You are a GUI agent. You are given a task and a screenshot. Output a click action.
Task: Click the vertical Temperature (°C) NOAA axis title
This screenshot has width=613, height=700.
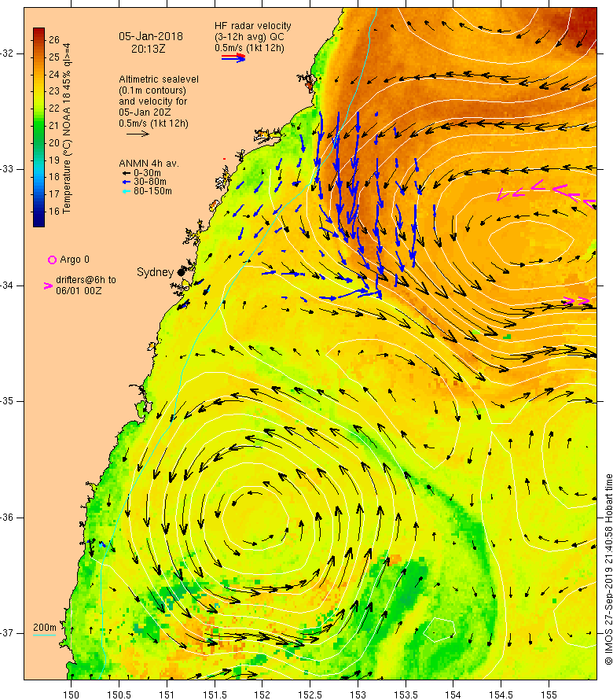pyautogui.click(x=67, y=128)
